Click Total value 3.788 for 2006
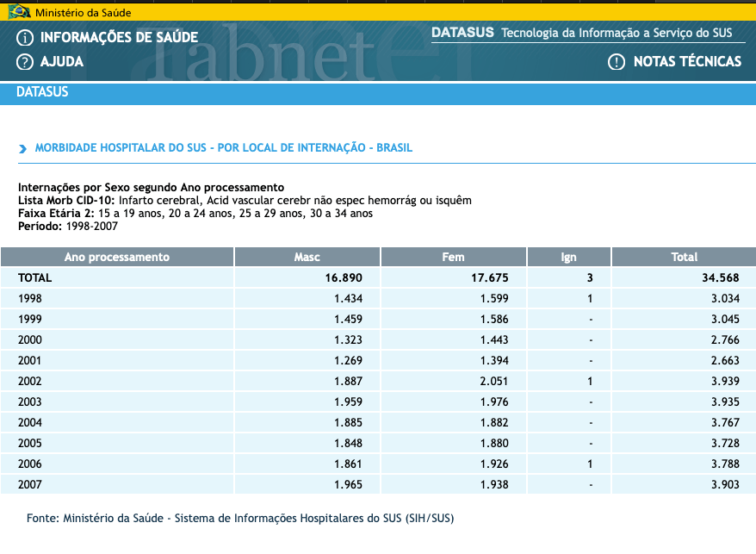This screenshot has width=756, height=554. click(726, 464)
